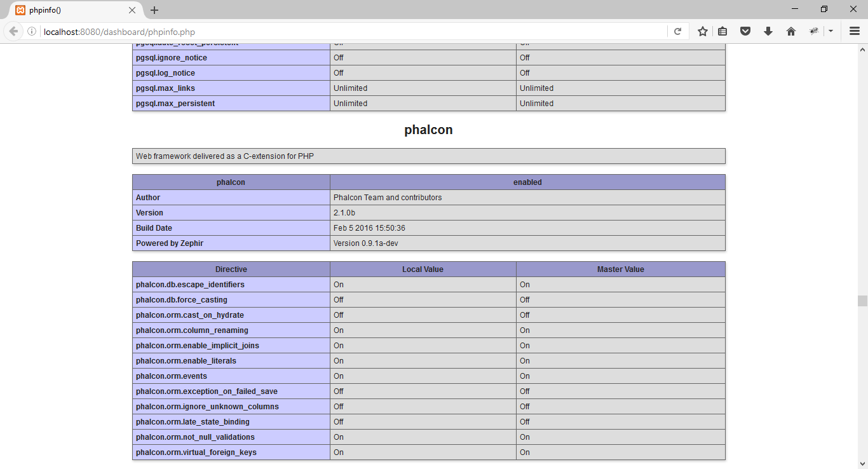868x469 pixels.
Task: Open the hamburger browser menu
Action: tap(855, 31)
